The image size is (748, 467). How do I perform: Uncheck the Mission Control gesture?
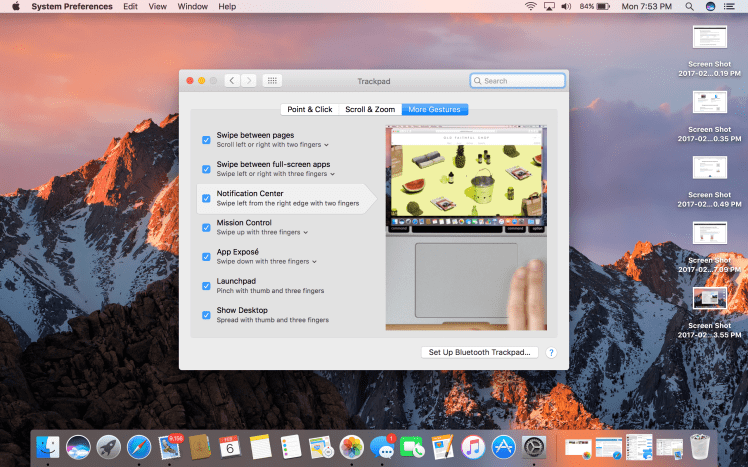click(x=206, y=227)
